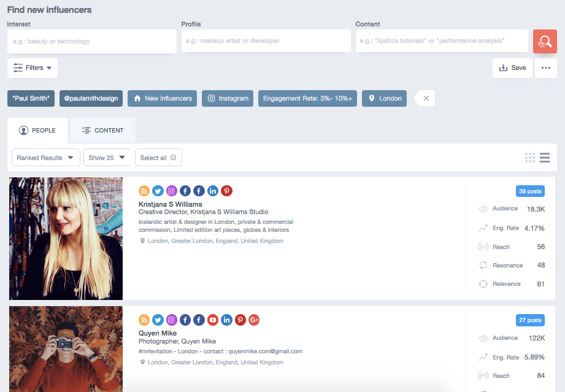Open the three-dots more options menu
This screenshot has height=392, width=565.
click(546, 68)
